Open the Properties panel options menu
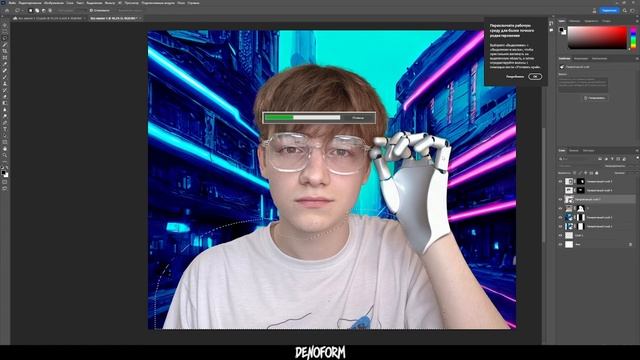The width and height of the screenshot is (640, 360). pyautogui.click(x=637, y=59)
